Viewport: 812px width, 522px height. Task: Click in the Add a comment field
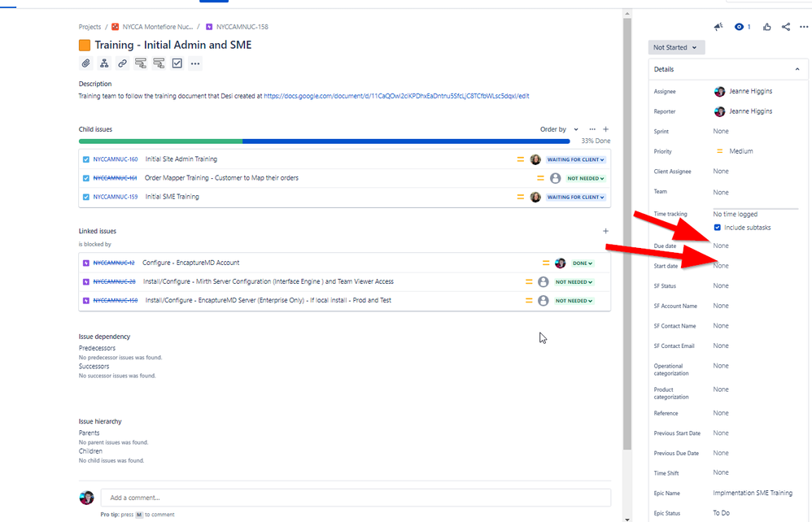pyautogui.click(x=356, y=498)
